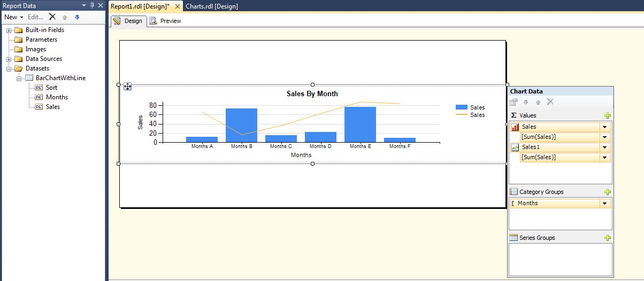Select the Built-in Fields folder

45,30
